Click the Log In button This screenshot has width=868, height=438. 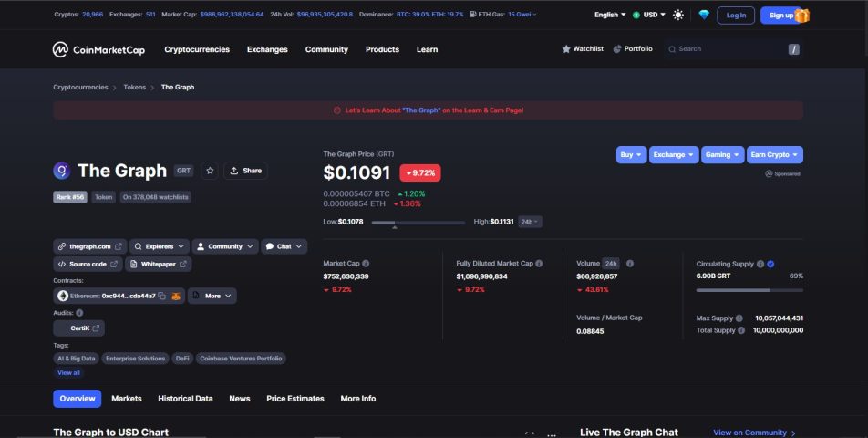736,16
